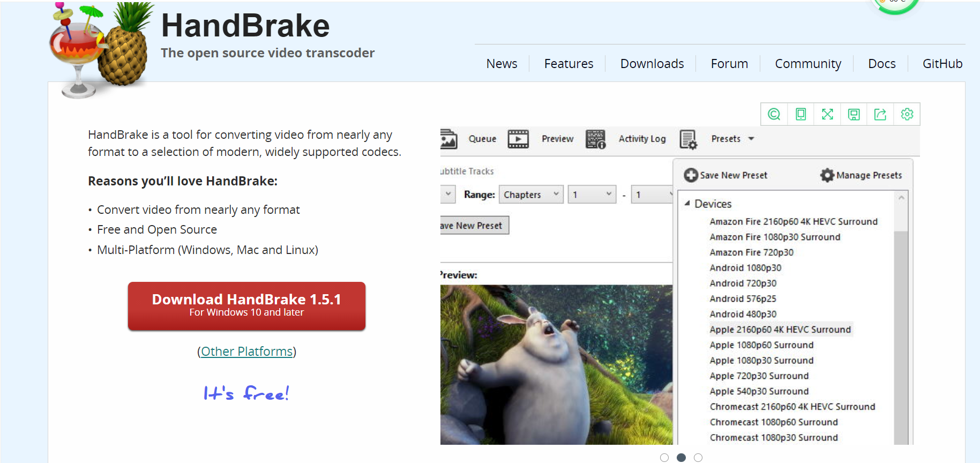Click the Queue label in toolbar
The image size is (980, 463).
point(482,139)
